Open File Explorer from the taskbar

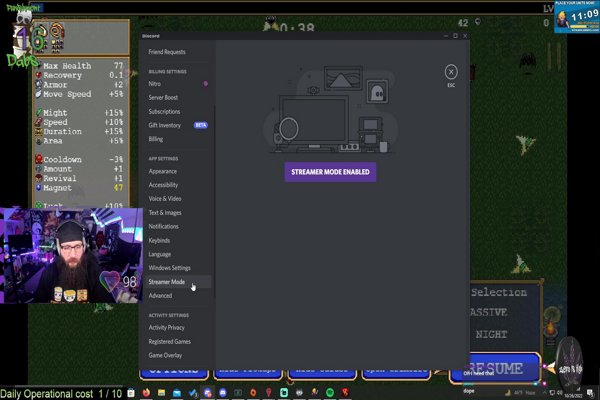[161, 393]
